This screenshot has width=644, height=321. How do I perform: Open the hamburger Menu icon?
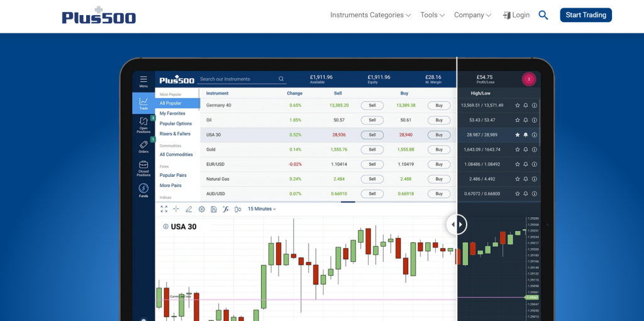tap(143, 80)
